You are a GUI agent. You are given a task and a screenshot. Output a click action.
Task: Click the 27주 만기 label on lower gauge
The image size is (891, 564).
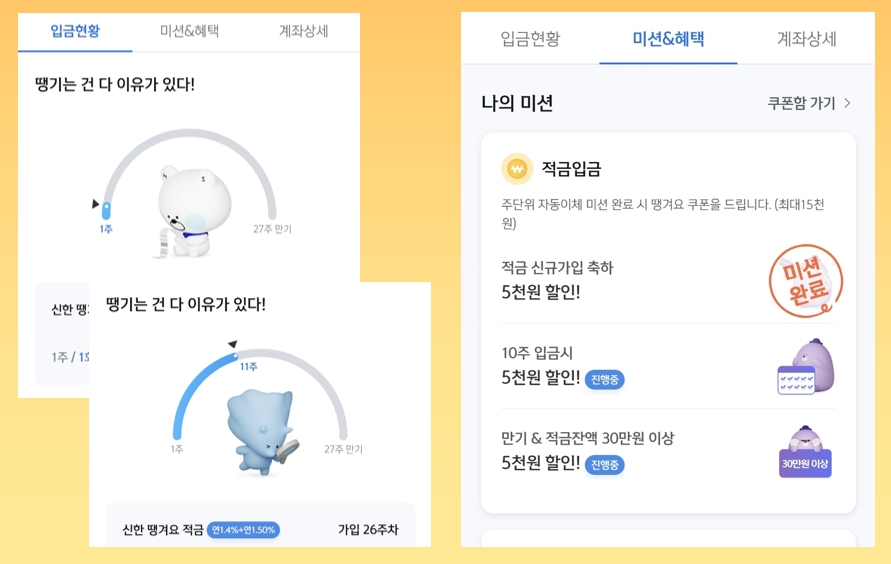pyautogui.click(x=342, y=449)
